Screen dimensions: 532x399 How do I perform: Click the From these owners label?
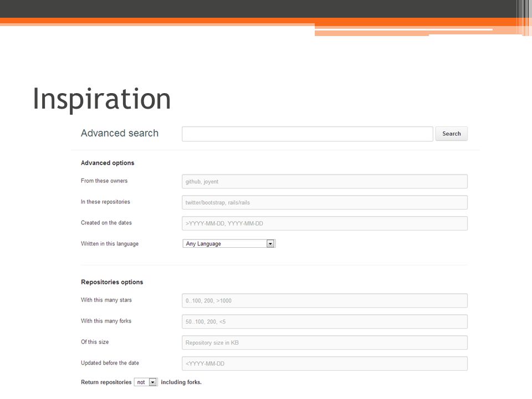(104, 181)
